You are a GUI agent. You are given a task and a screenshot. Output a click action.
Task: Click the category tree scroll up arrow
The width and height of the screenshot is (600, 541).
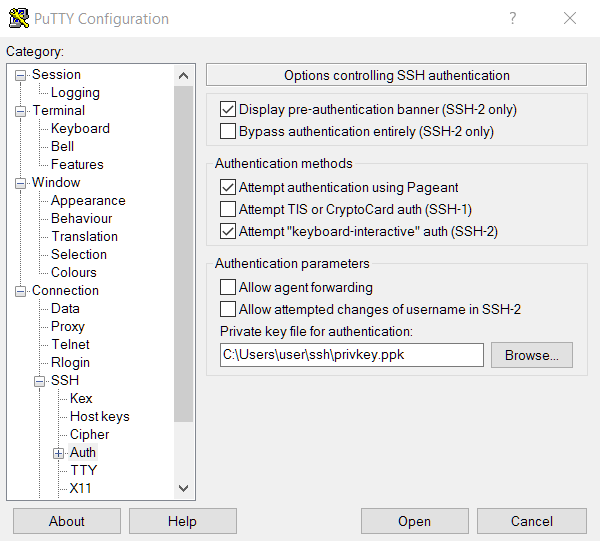(183, 76)
